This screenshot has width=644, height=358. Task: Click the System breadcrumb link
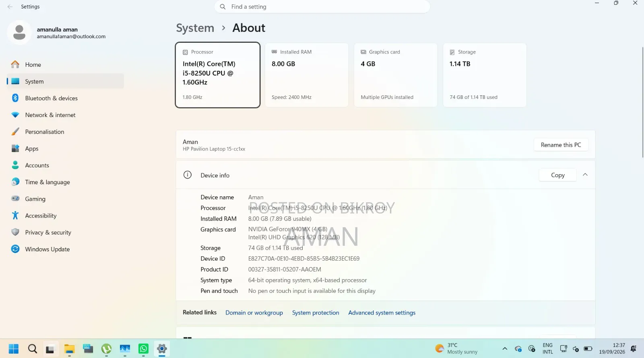(x=195, y=28)
